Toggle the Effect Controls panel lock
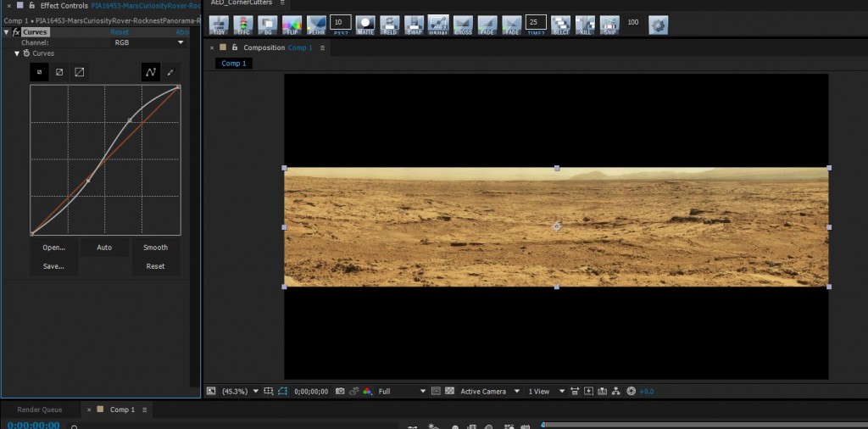This screenshot has width=868, height=429. (31, 5)
